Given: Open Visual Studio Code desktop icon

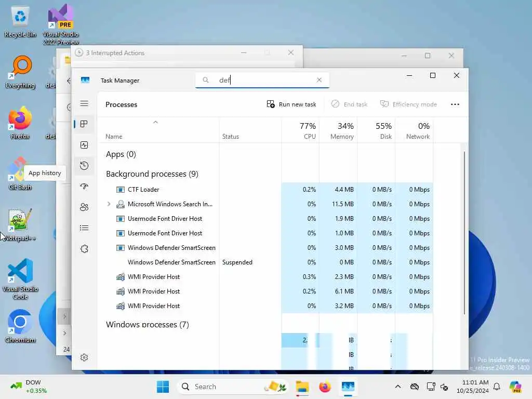Looking at the screenshot, I should (20, 279).
